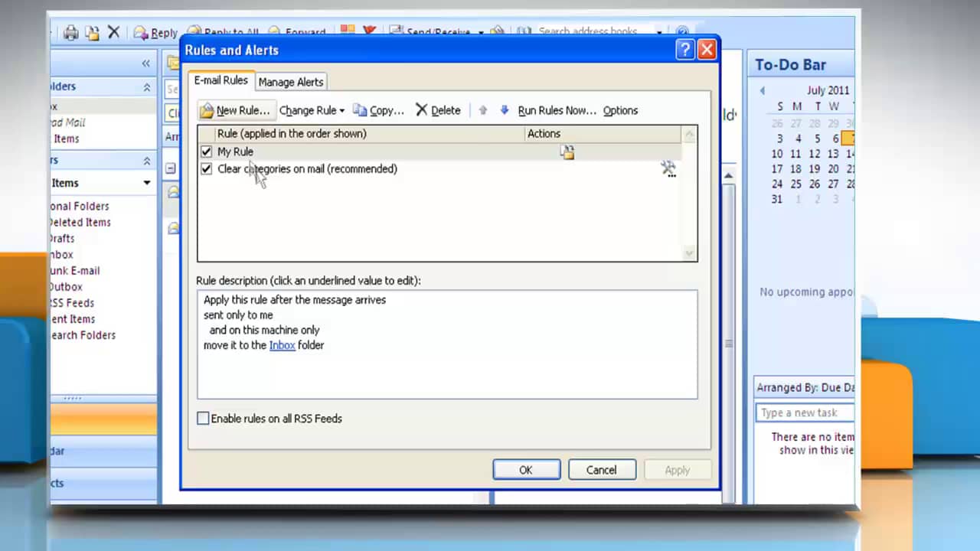
Task: Click the Copy rule icon
Action: click(x=360, y=110)
